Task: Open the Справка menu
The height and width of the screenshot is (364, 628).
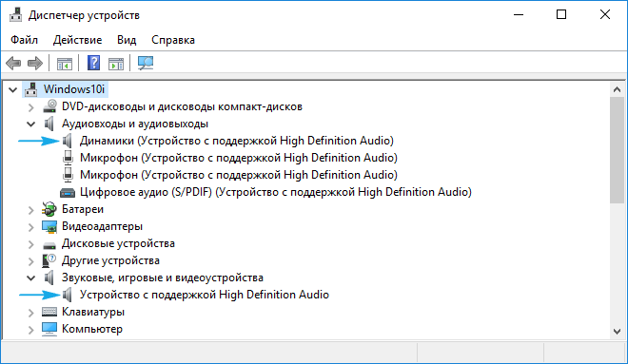Action: (x=173, y=40)
